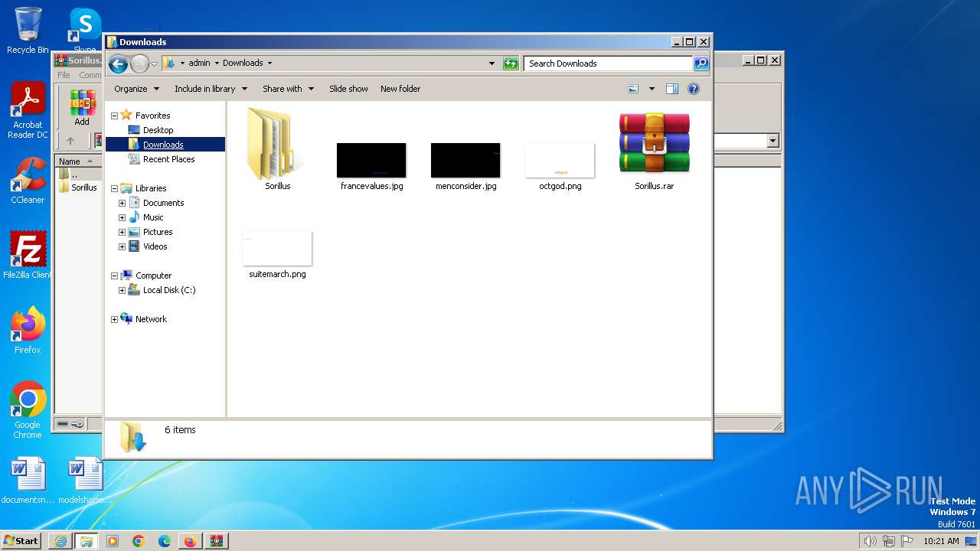This screenshot has height=551, width=980.
Task: Launch FileZilla Client desktop shortcut
Action: click(x=28, y=255)
